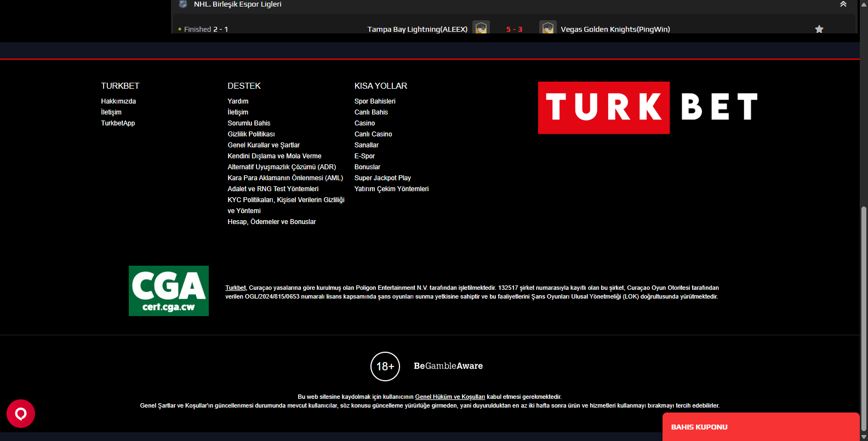Image resolution: width=868 pixels, height=441 pixels.
Task: Open Hakkımızda page
Action: [118, 101]
